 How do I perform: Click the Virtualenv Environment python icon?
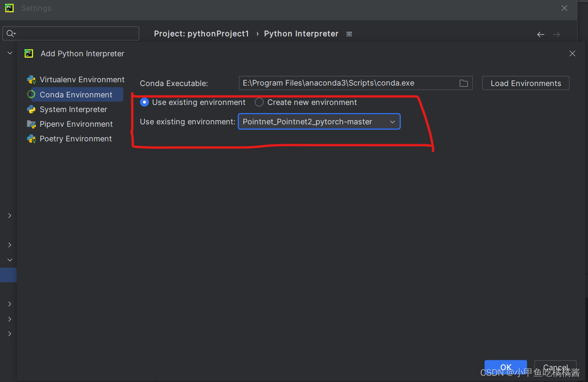pyautogui.click(x=31, y=79)
